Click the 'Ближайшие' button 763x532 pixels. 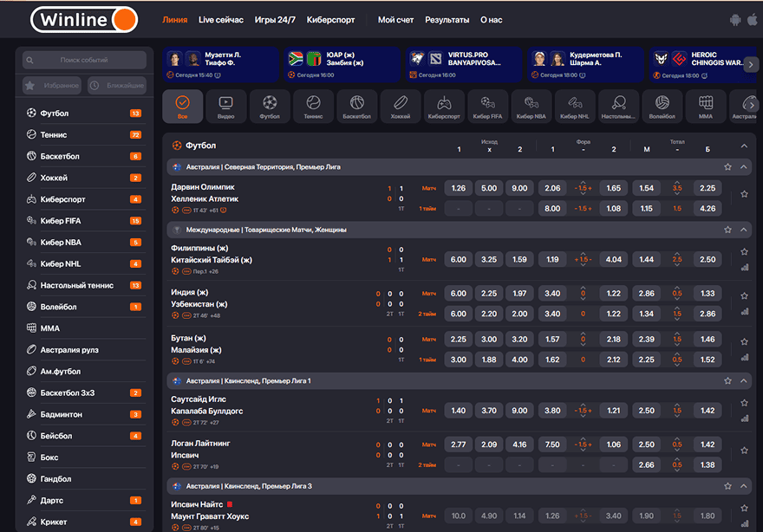117,86
